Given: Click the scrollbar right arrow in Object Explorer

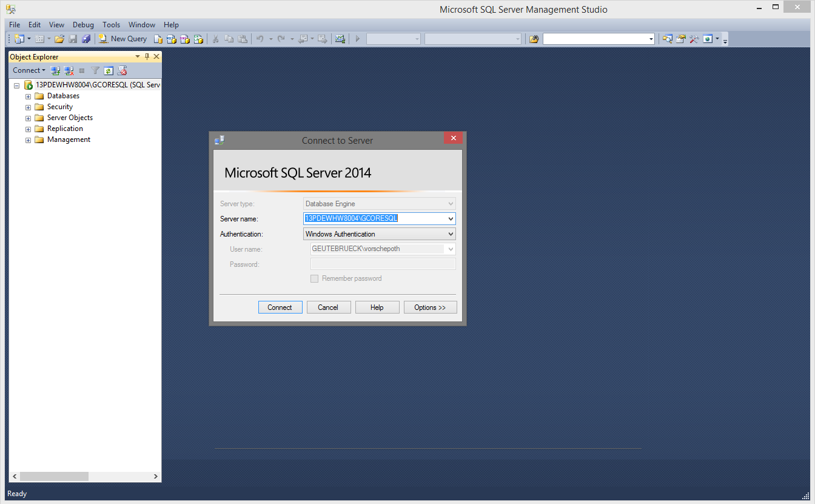Looking at the screenshot, I should (x=155, y=477).
